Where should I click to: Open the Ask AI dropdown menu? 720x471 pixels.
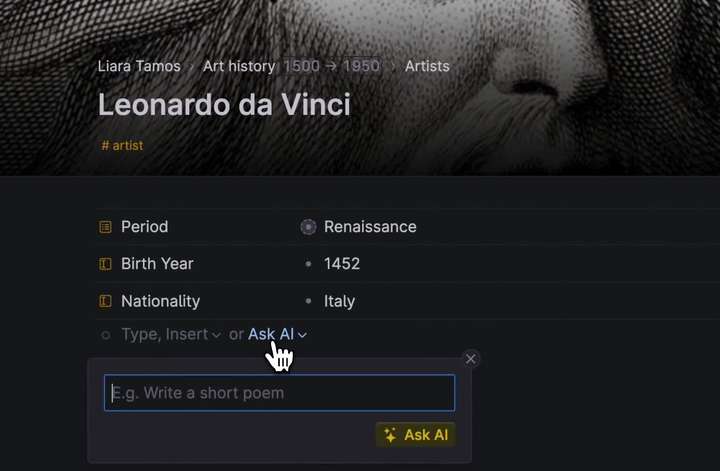(302, 335)
